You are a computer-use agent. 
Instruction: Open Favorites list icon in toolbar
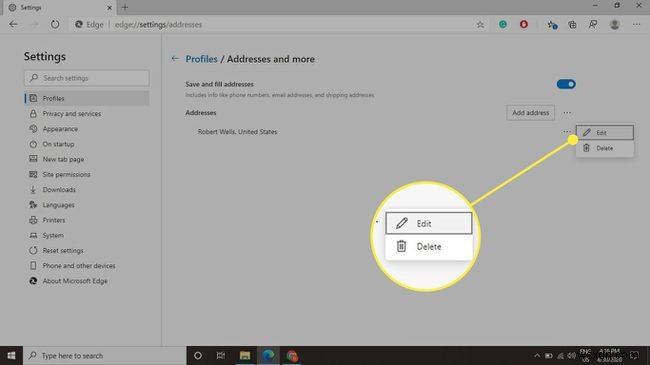pyautogui.click(x=552, y=25)
